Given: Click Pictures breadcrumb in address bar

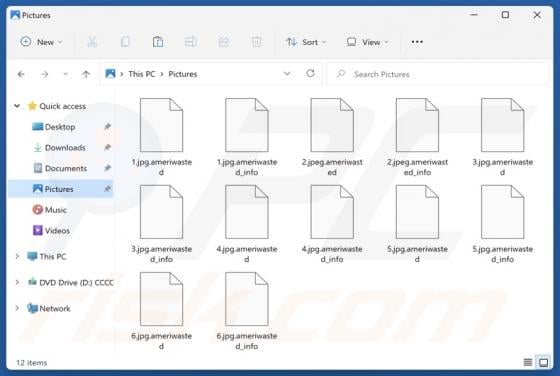Looking at the screenshot, I should click(182, 74).
